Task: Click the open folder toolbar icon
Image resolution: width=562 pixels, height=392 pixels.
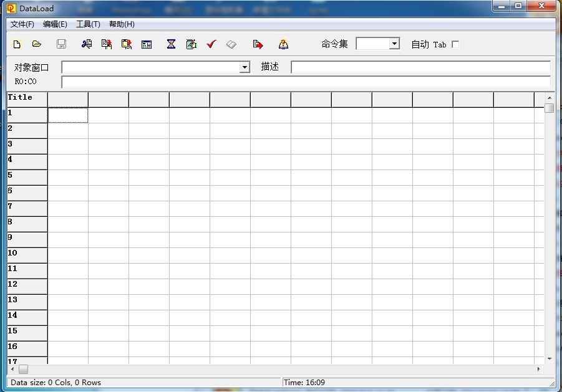Action: pyautogui.click(x=37, y=44)
